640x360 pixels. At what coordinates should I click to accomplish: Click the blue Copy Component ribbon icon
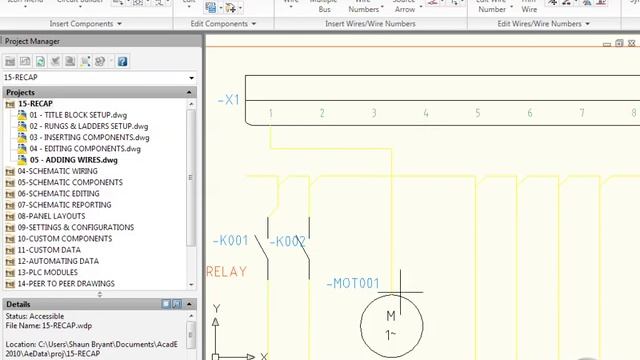pos(211,7)
